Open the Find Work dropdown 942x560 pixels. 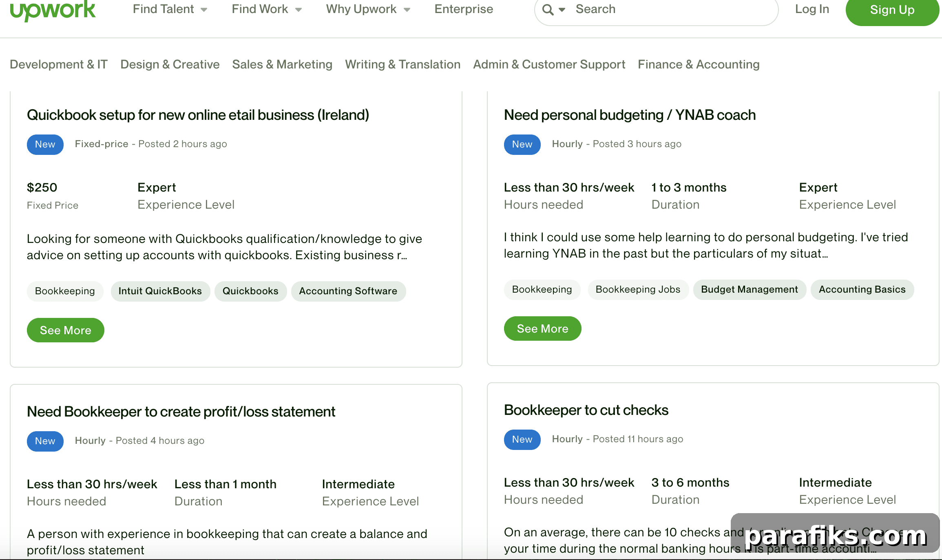tap(267, 9)
